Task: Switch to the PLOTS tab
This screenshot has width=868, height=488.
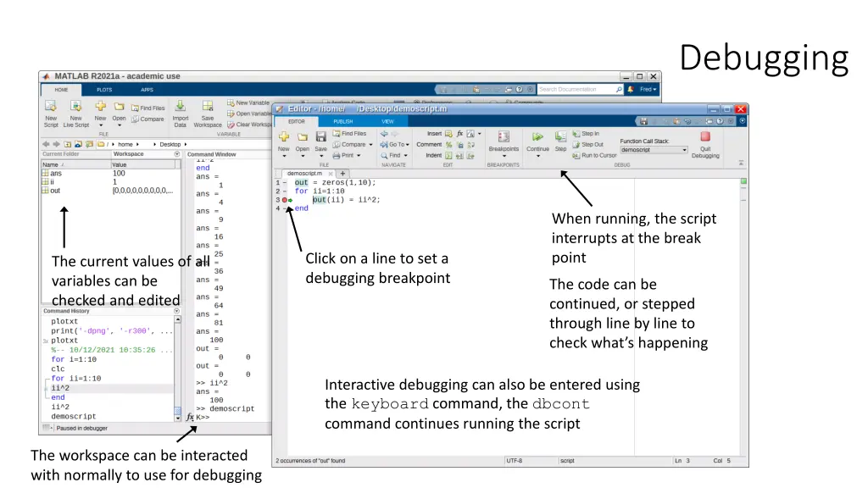Action: point(104,89)
